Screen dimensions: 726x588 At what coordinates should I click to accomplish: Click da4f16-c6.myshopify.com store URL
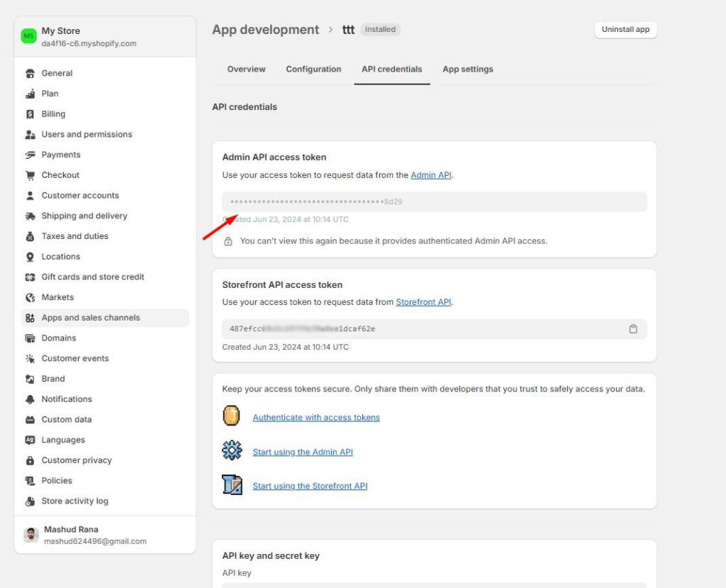point(89,43)
